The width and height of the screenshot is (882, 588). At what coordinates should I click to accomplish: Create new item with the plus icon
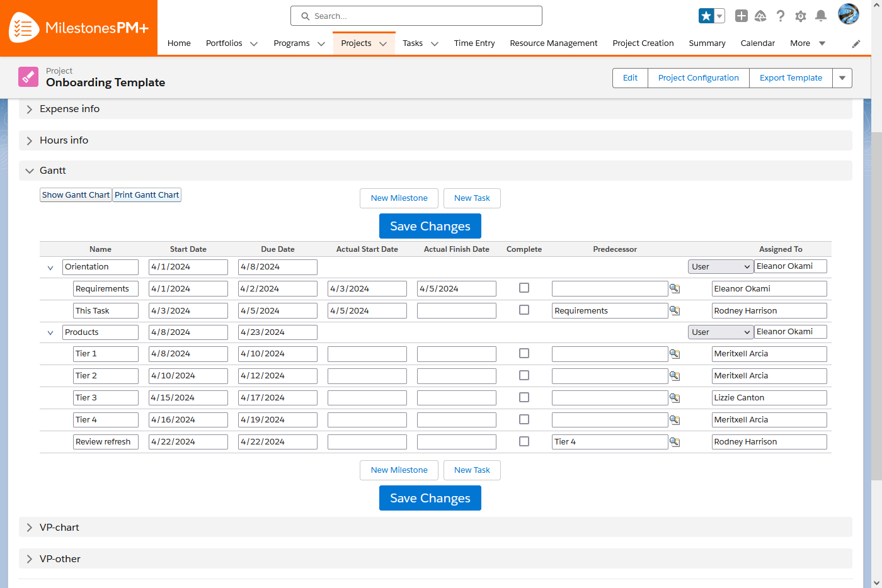point(742,16)
